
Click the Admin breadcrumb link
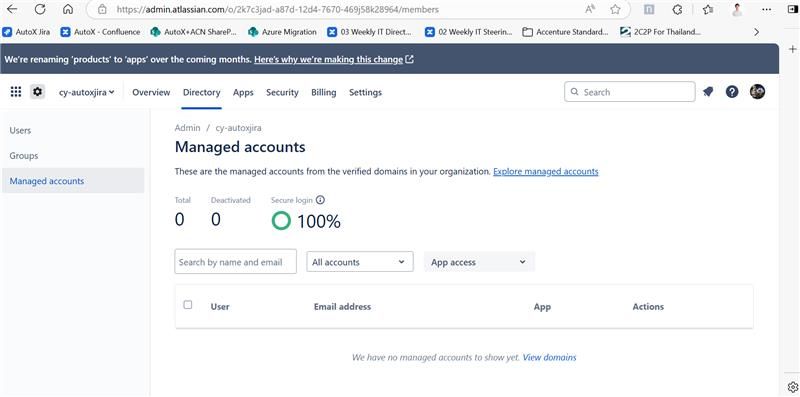(x=187, y=128)
